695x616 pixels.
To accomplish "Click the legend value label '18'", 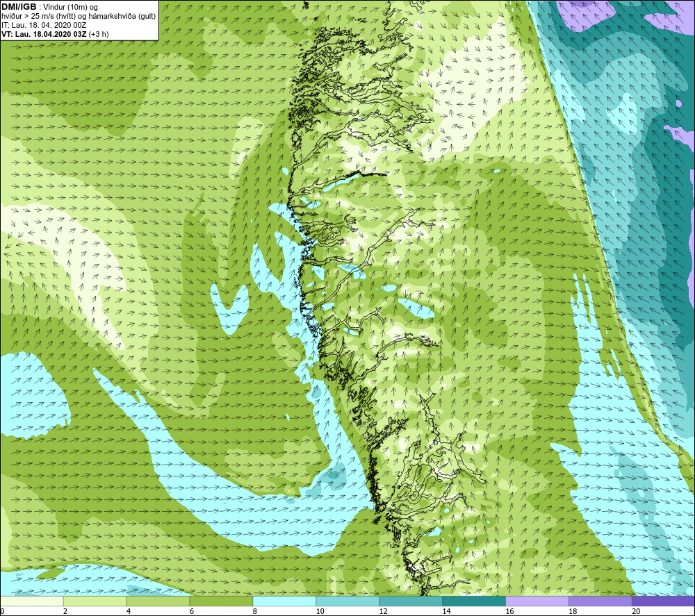I will click(x=573, y=611).
